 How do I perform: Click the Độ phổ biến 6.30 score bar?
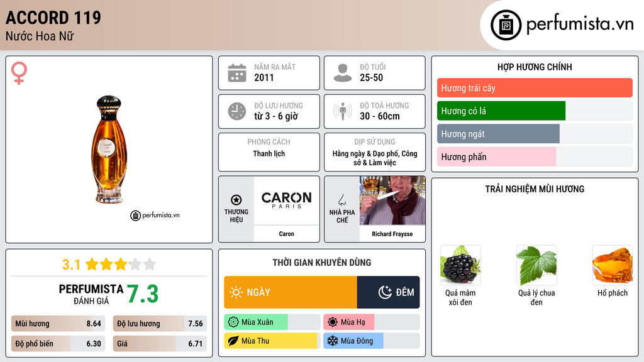[58, 344]
